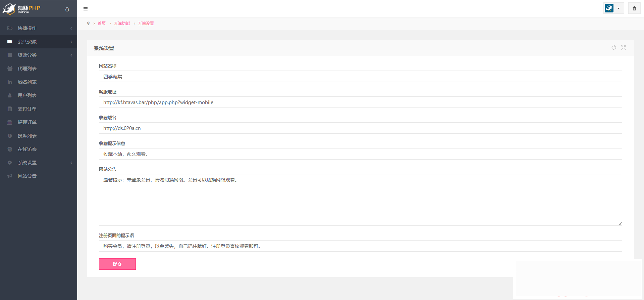This screenshot has width=644, height=300.
Task: Click the Dolphin PHP logo
Action: pos(22,9)
